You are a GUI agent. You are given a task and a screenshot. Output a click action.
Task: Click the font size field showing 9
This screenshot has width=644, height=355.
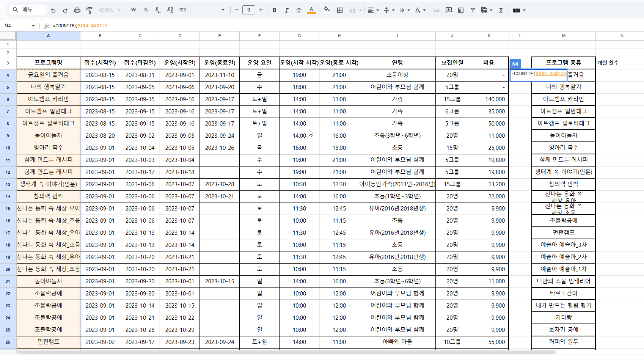[x=249, y=10]
